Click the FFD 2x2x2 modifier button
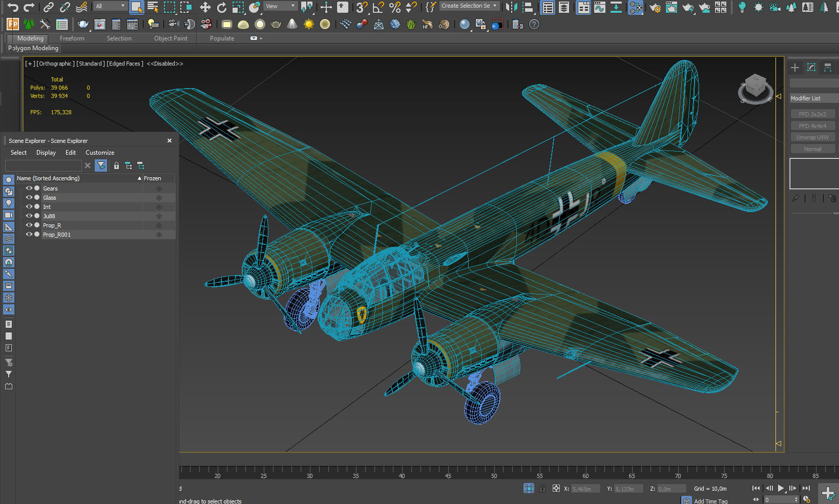This screenshot has width=839, height=504. pyautogui.click(x=812, y=114)
